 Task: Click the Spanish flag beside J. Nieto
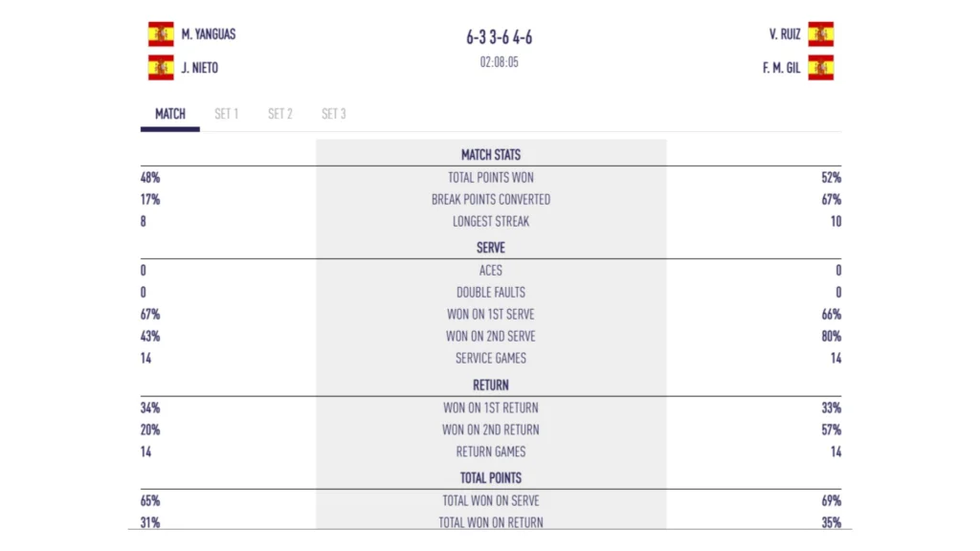[x=161, y=68]
